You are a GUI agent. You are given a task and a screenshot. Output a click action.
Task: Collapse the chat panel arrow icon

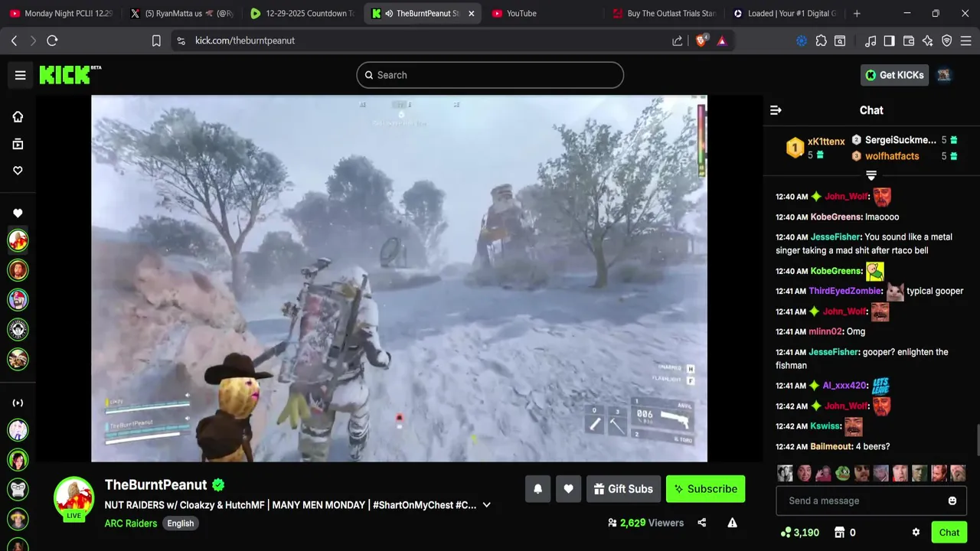click(776, 110)
